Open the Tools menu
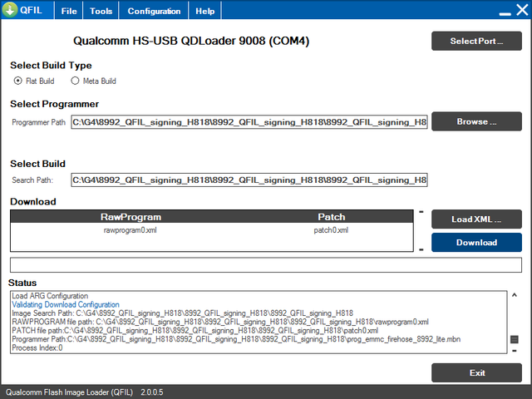The image size is (532, 399). (x=101, y=11)
